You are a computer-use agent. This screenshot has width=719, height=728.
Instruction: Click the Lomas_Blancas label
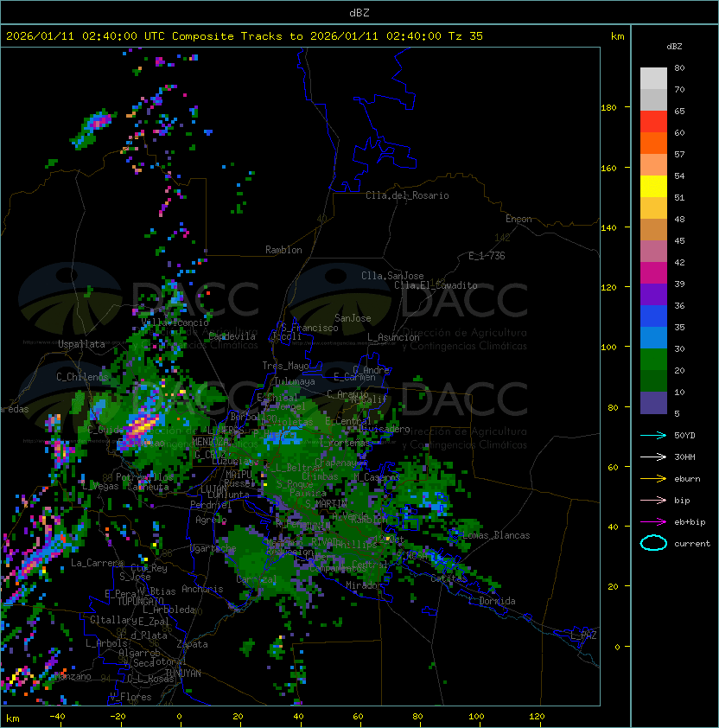(496, 535)
